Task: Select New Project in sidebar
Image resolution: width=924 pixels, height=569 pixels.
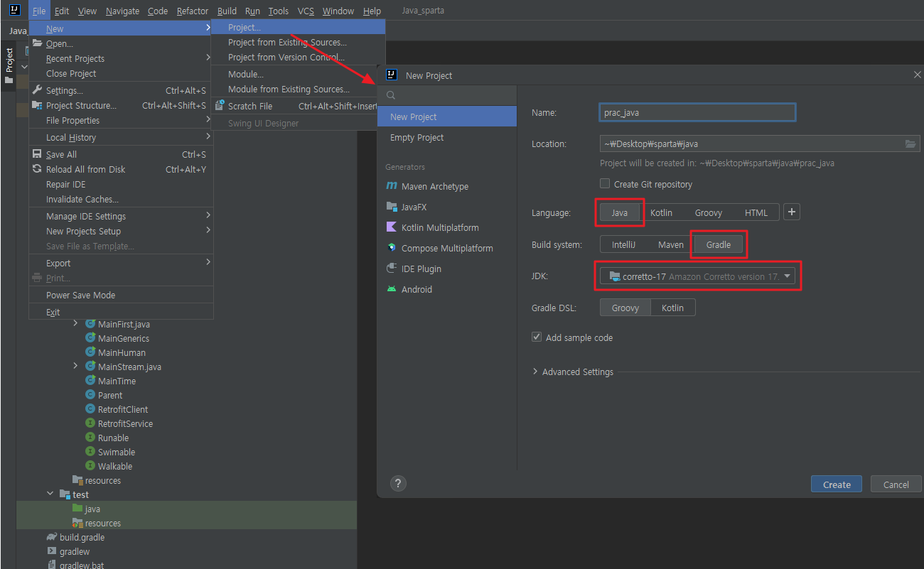Action: coord(447,116)
